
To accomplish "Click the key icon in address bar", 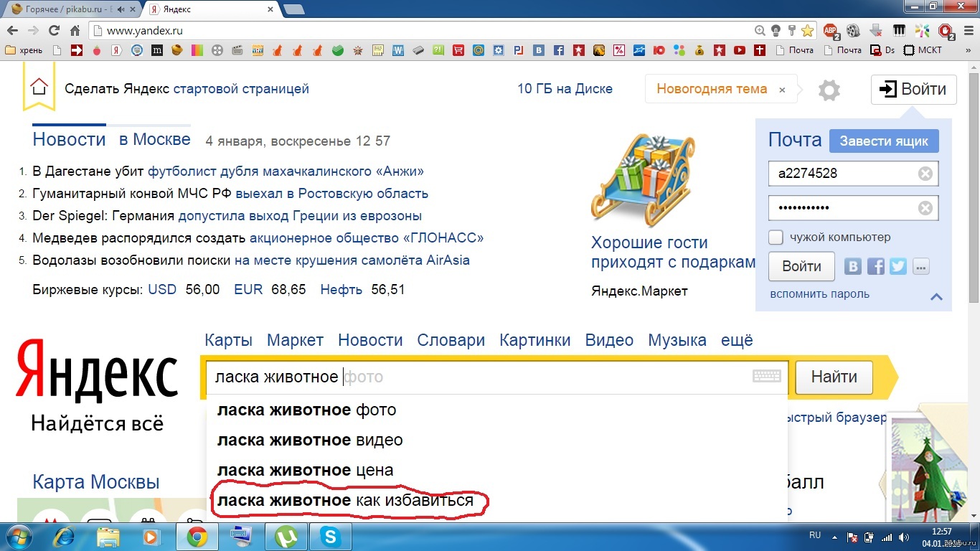I will [x=791, y=31].
